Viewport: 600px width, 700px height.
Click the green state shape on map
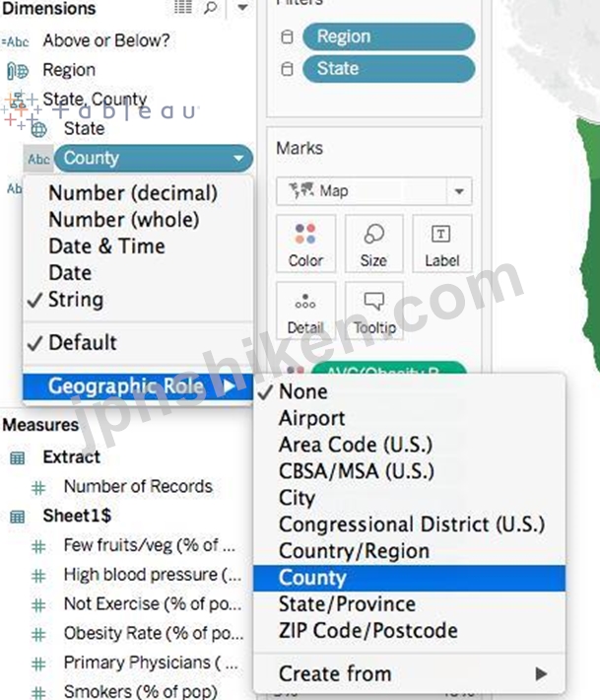(x=590, y=250)
